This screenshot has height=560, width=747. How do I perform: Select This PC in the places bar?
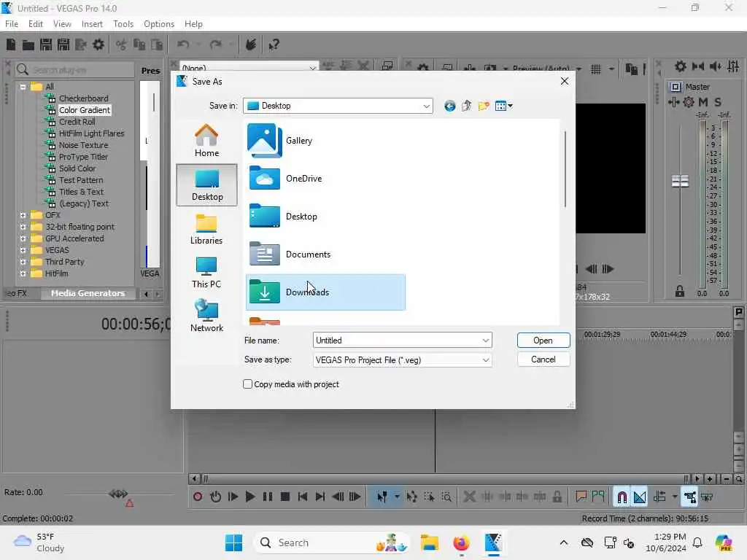[206, 273]
